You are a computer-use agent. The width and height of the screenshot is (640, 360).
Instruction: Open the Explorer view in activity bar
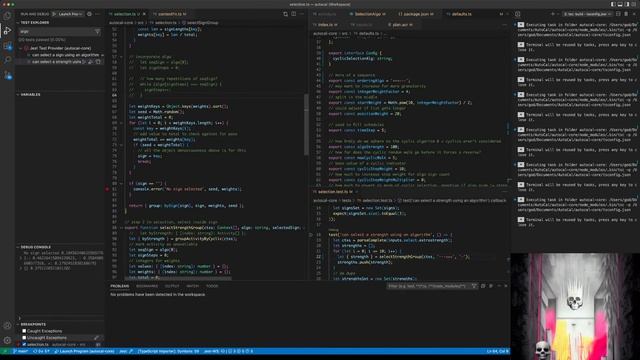click(7, 16)
